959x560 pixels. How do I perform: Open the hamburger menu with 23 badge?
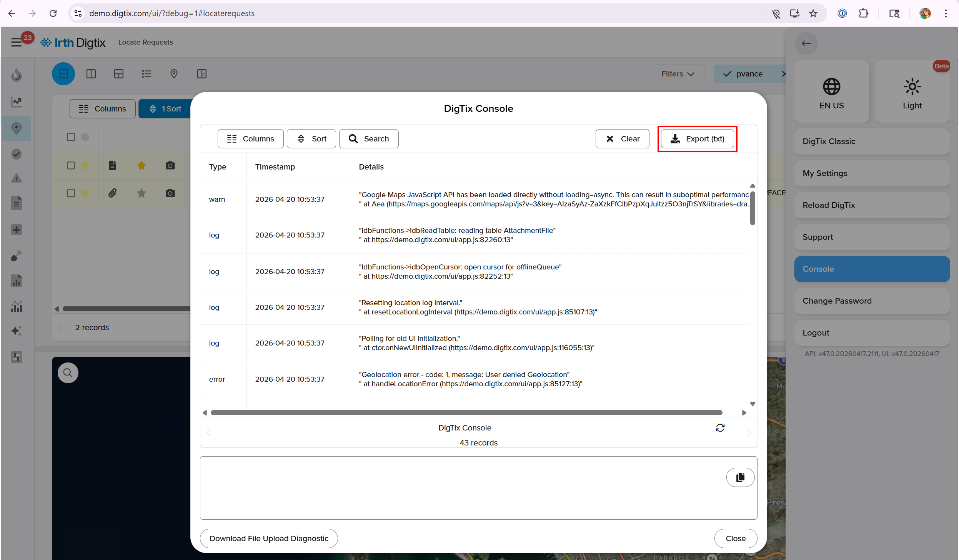click(16, 42)
